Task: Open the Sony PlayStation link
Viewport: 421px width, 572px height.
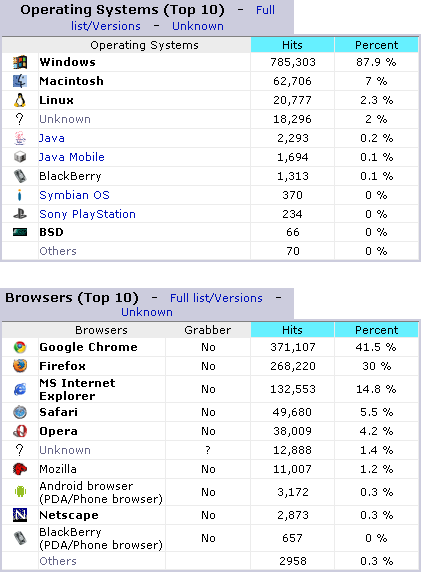Action: point(88,214)
